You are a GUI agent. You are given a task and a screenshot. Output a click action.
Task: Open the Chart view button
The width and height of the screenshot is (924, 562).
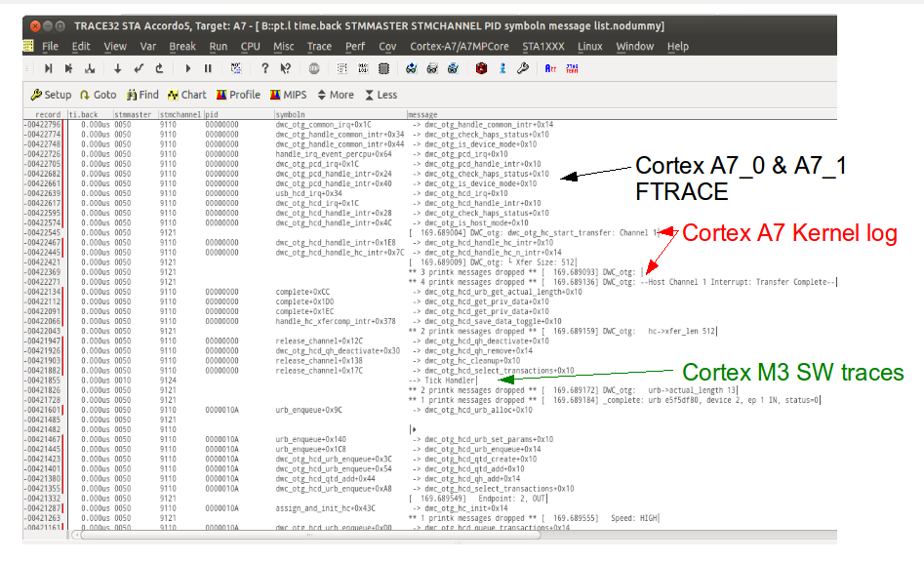pyautogui.click(x=186, y=95)
